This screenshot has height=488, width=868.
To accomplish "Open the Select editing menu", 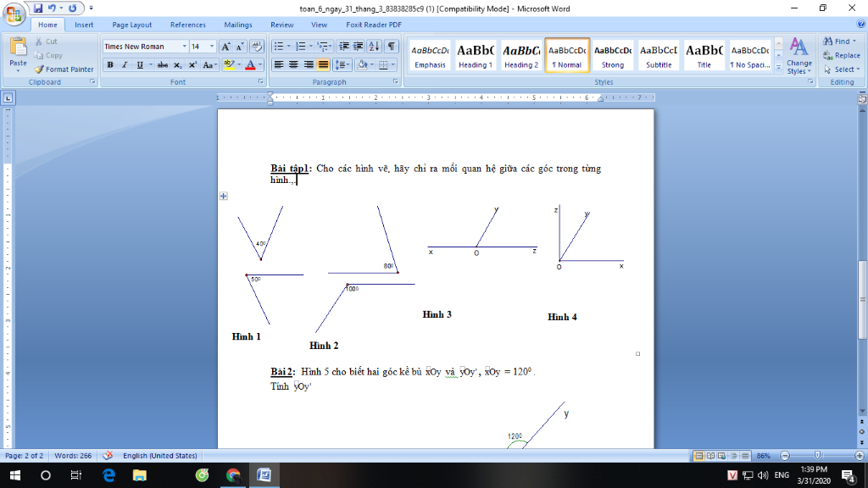I will [842, 69].
